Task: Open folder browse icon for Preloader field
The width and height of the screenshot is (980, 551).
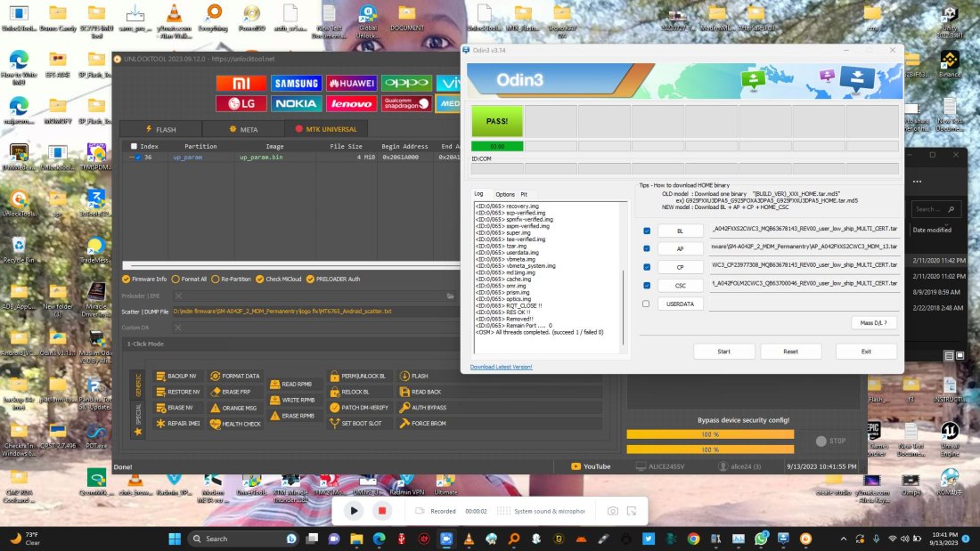Action: 451,296
